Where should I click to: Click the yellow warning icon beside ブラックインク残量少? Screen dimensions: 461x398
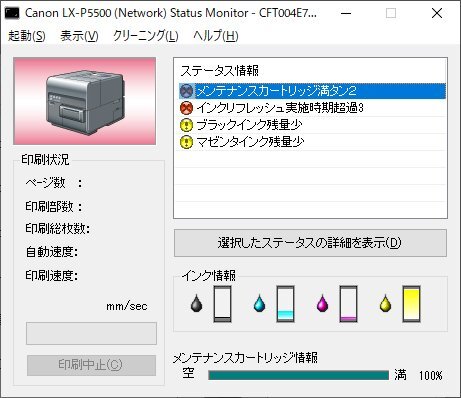click(x=186, y=125)
